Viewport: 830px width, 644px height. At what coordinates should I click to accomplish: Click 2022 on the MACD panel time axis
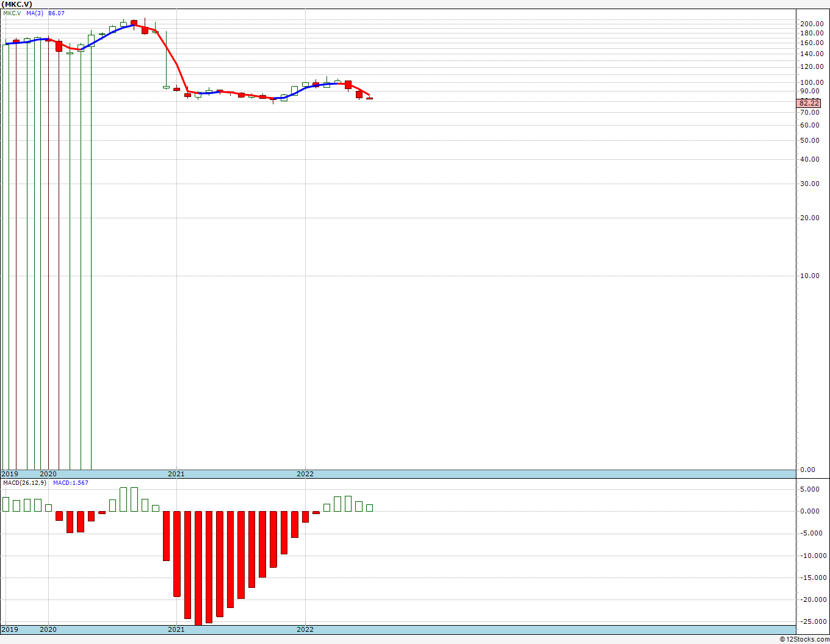305,629
